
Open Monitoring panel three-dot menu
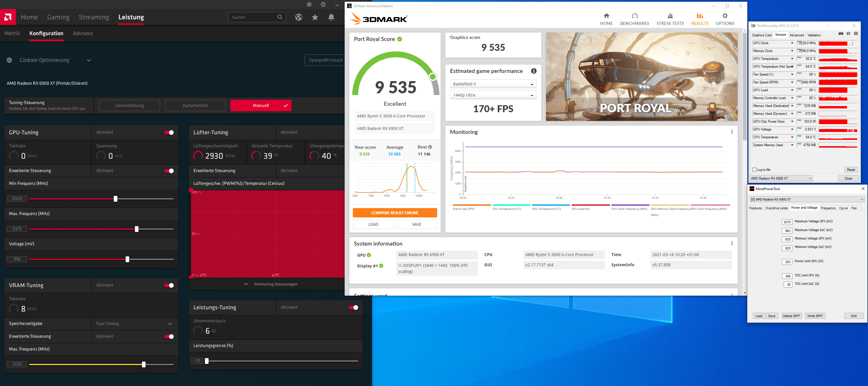click(x=732, y=132)
